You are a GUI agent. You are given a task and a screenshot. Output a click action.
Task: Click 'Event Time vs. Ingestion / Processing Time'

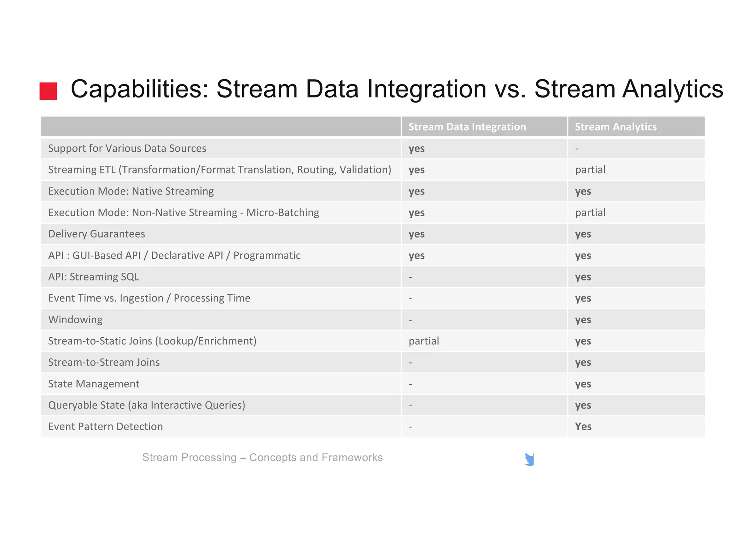tap(149, 298)
